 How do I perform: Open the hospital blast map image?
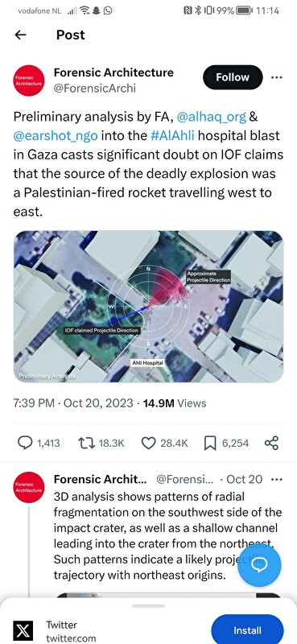(148, 307)
